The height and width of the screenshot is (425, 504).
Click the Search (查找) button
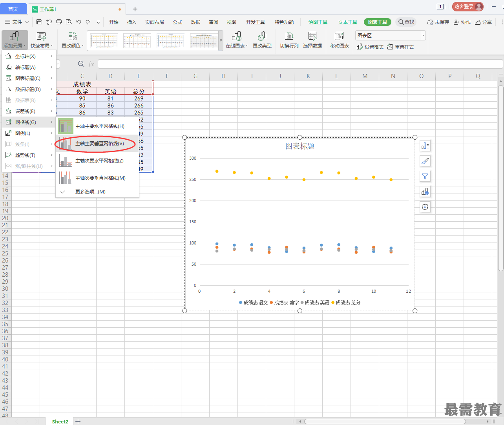click(x=406, y=22)
